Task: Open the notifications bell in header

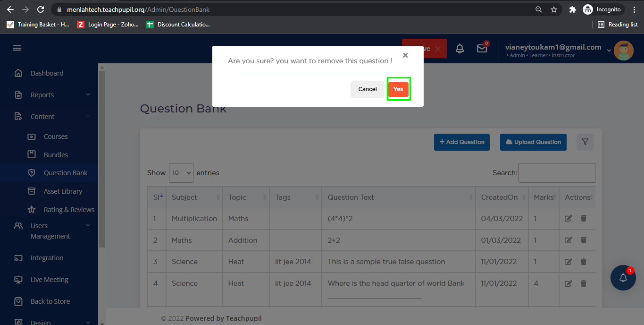Action: point(460,49)
